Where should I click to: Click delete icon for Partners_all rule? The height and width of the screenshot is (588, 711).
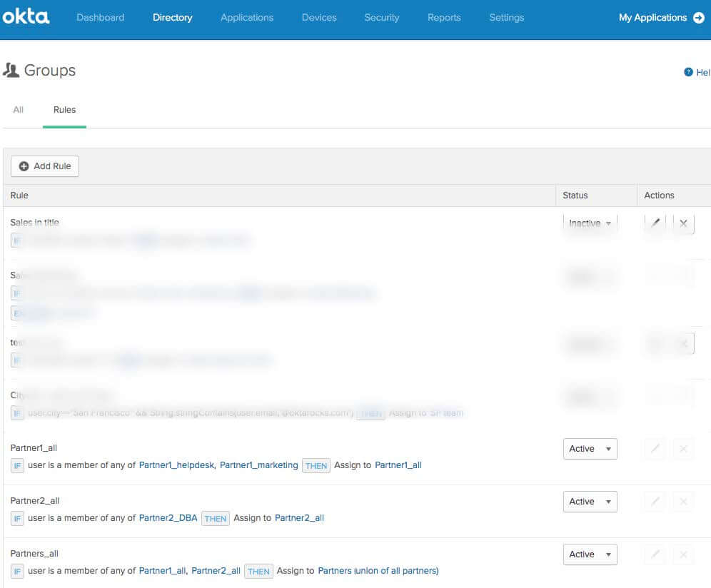[x=683, y=554]
